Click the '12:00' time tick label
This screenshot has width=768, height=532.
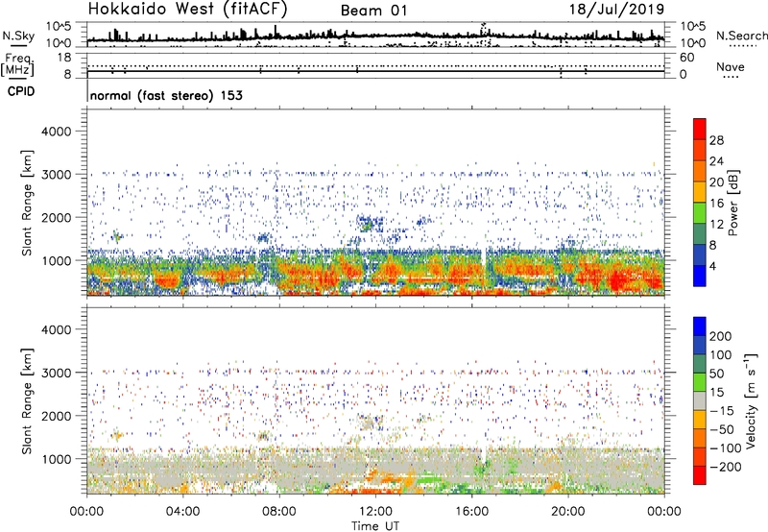(375, 512)
